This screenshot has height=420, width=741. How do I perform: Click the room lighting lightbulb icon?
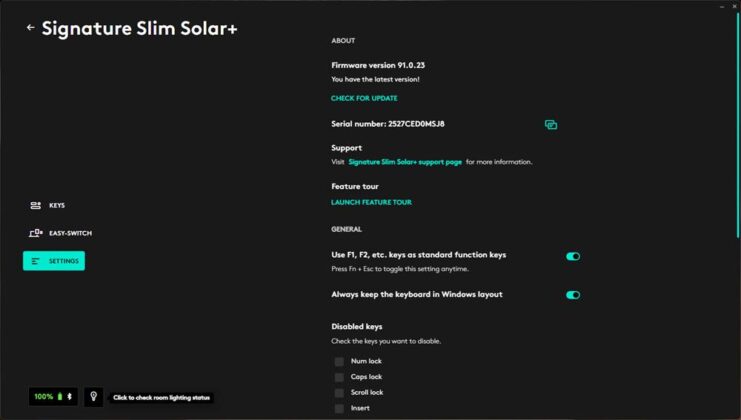point(94,397)
